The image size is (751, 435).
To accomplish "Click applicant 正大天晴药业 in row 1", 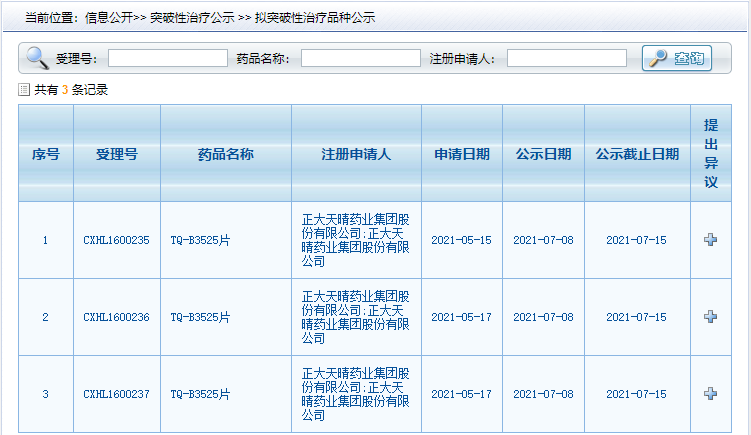I will pyautogui.click(x=355, y=240).
